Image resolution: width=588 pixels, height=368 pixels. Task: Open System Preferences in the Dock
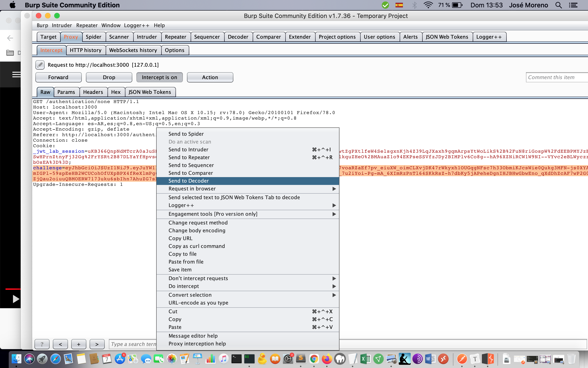tap(288, 359)
